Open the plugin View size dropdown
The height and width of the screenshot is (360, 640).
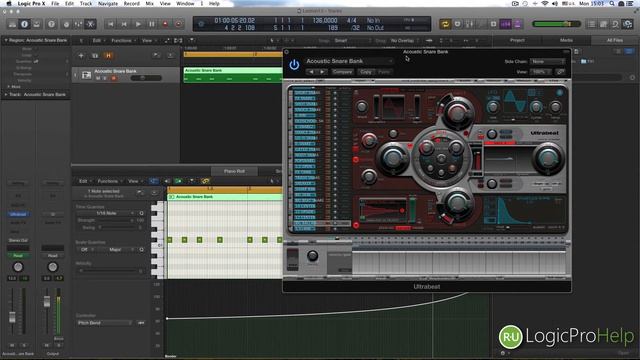point(541,72)
